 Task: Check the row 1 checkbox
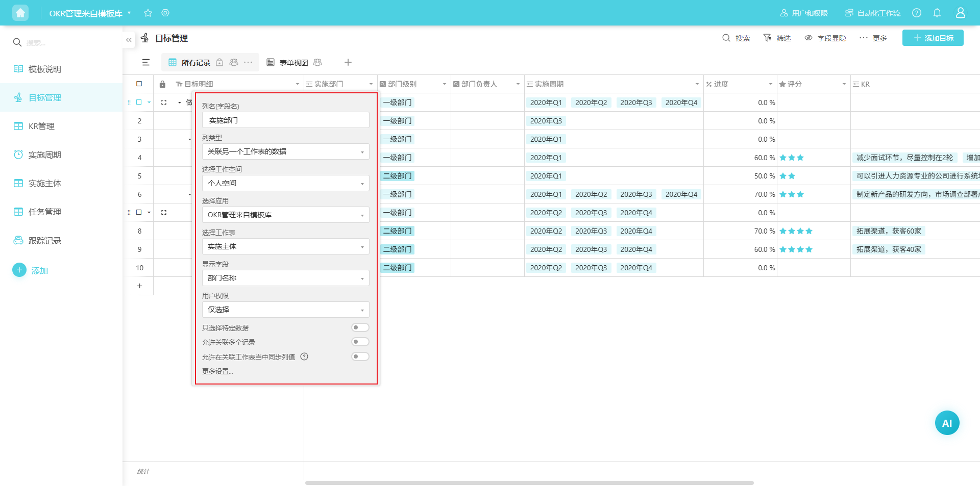click(x=139, y=103)
